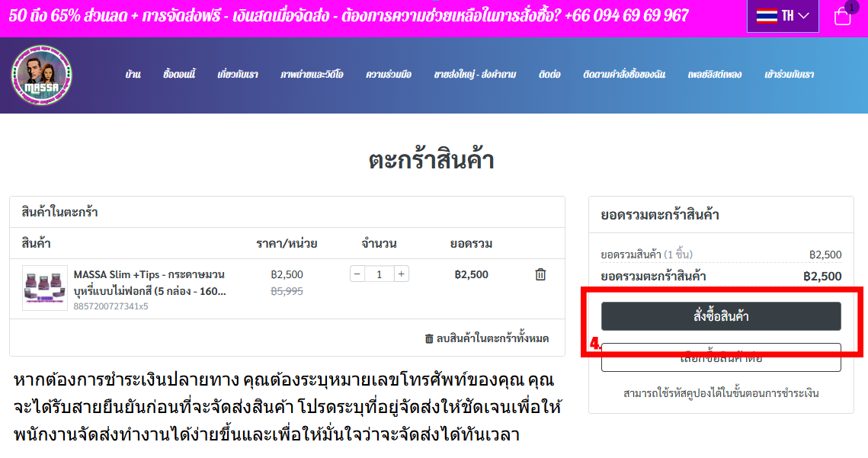Open the ซื้อตอนนี้ menu item
The height and width of the screenshot is (458, 868).
(x=179, y=74)
